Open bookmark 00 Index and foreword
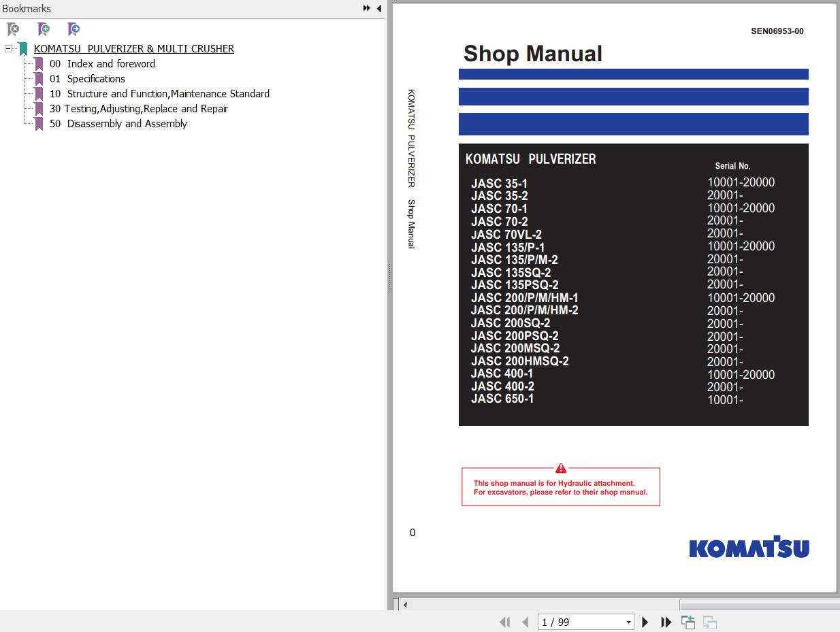Viewport: 840px width, 632px height. (x=102, y=64)
